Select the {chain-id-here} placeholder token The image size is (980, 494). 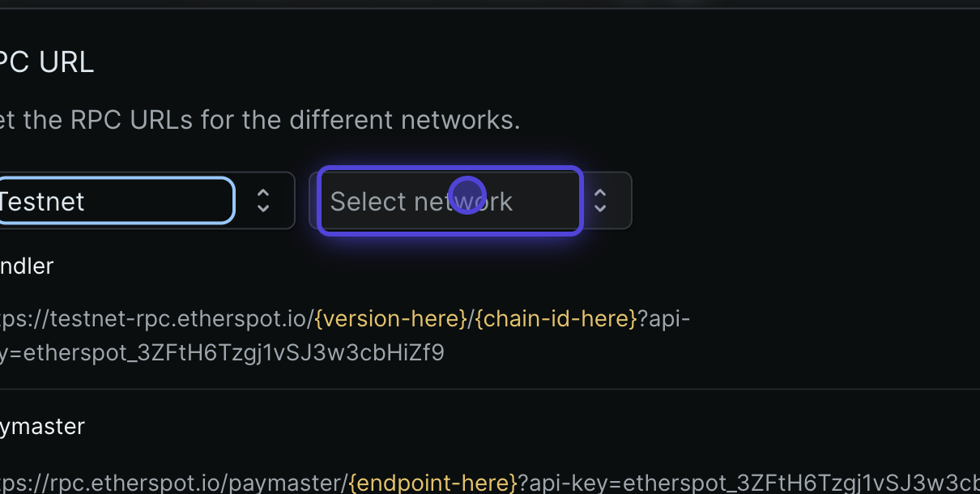(556, 318)
